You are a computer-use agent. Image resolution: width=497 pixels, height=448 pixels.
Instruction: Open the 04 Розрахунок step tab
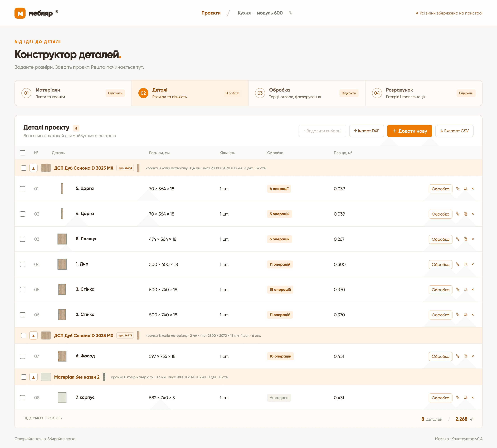[x=424, y=93]
